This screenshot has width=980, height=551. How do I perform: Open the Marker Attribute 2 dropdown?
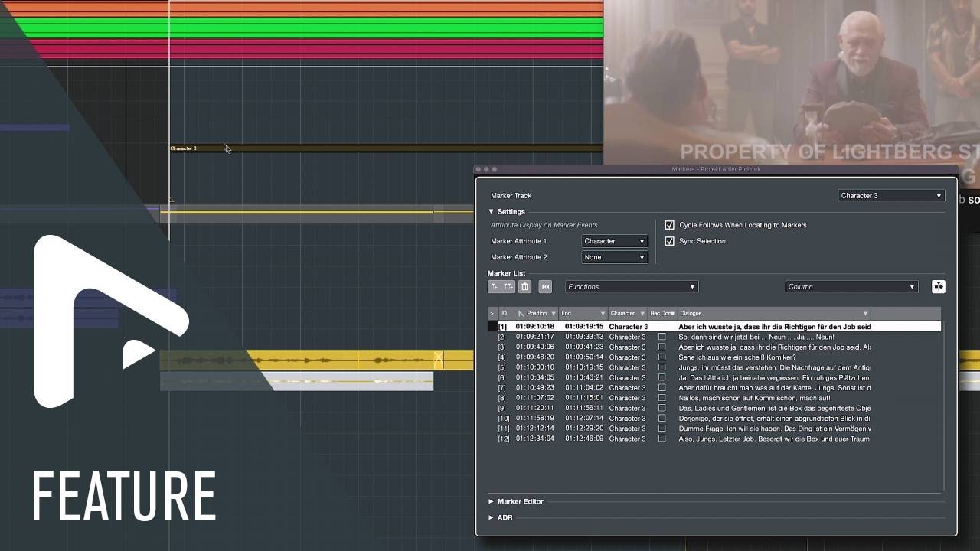[x=615, y=257]
